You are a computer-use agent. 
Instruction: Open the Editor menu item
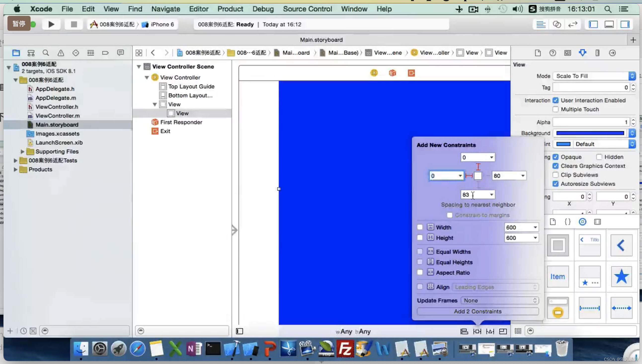199,9
